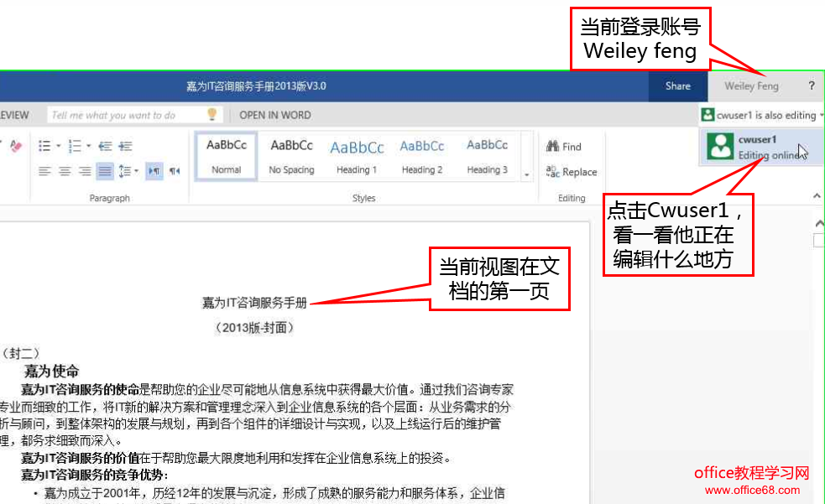This screenshot has height=504, width=825.
Task: Toggle justified alignment
Action: (105, 171)
